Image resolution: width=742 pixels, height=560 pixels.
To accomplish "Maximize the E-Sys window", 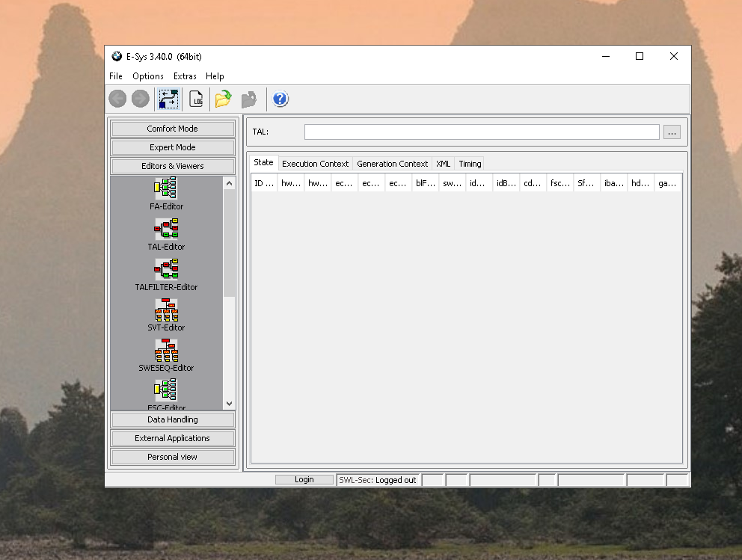I will click(x=640, y=56).
